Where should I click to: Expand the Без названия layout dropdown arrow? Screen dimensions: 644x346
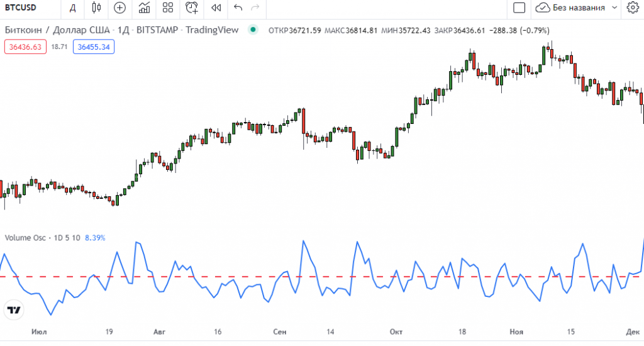tap(614, 8)
